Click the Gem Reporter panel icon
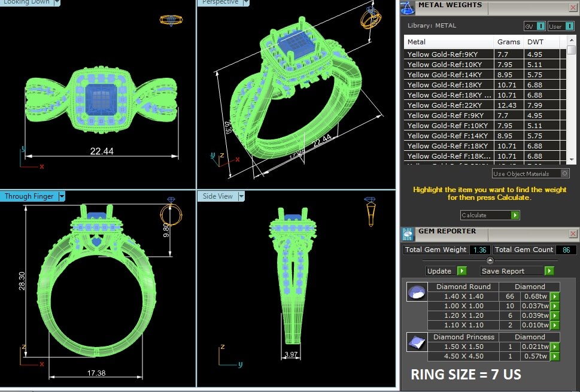Screen dimensions: 580x392 407,234
